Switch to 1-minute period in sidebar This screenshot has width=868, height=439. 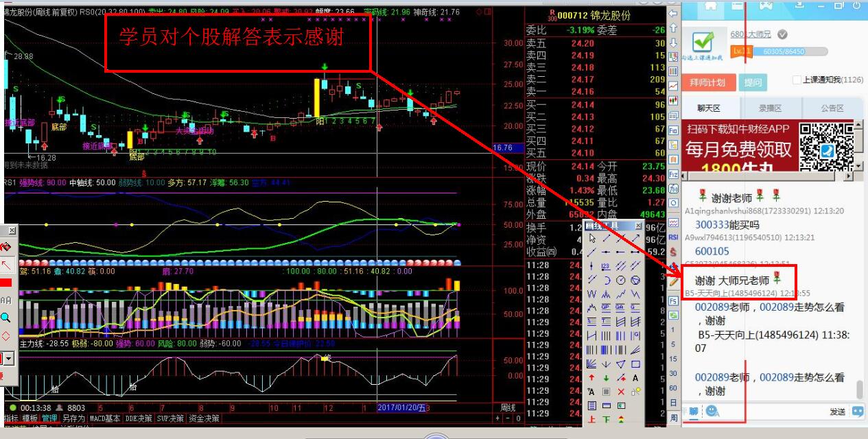coord(673,330)
